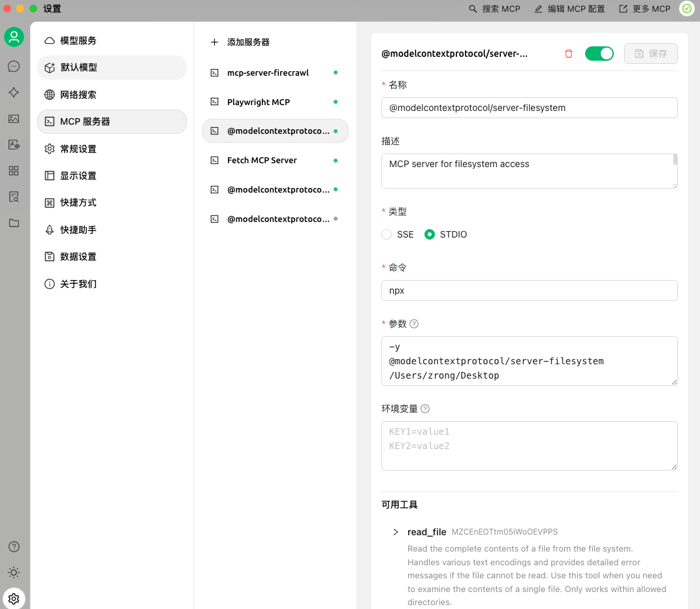The height and width of the screenshot is (609, 700).
Task: Click the 名称 name input field
Action: coord(530,108)
